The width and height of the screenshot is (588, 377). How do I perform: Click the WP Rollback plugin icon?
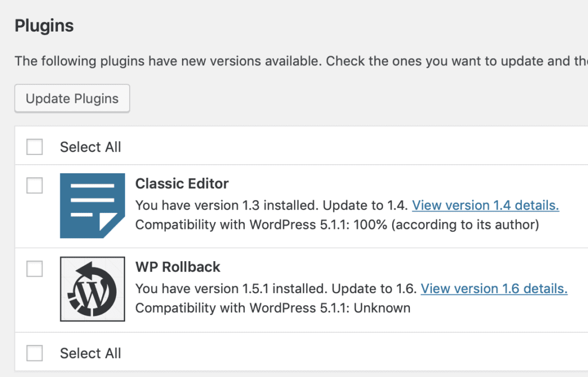point(92,289)
